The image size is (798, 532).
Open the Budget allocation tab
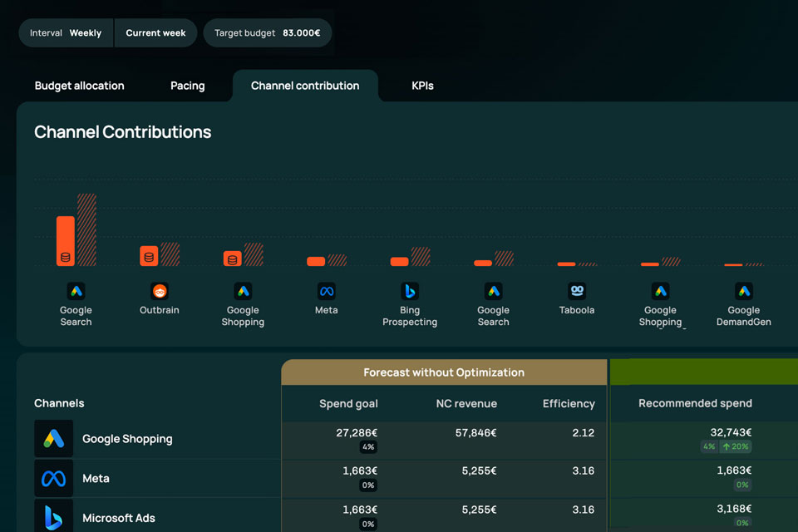point(80,86)
